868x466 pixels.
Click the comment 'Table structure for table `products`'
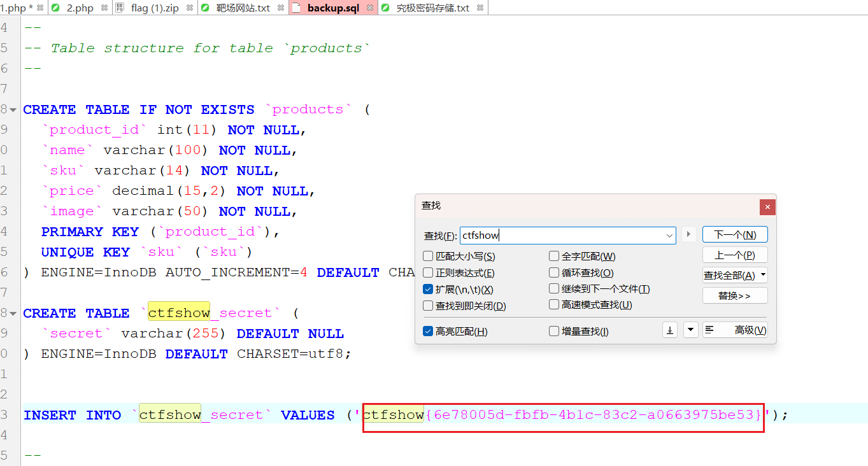pos(210,48)
